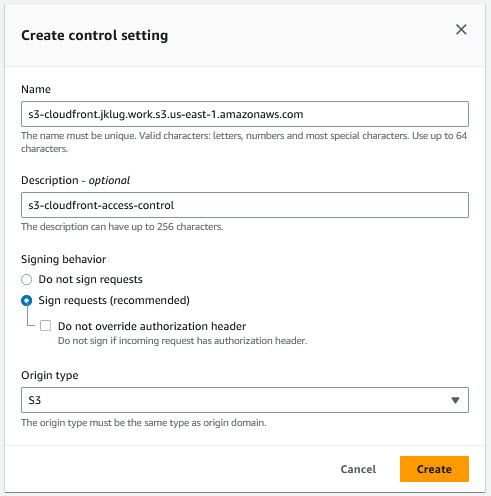Cancel the control setting creation
491x496 pixels.
tap(358, 469)
